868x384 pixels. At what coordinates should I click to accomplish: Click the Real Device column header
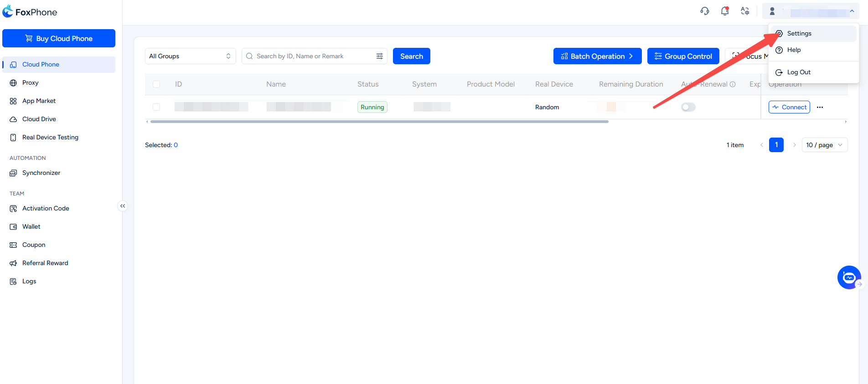click(554, 84)
